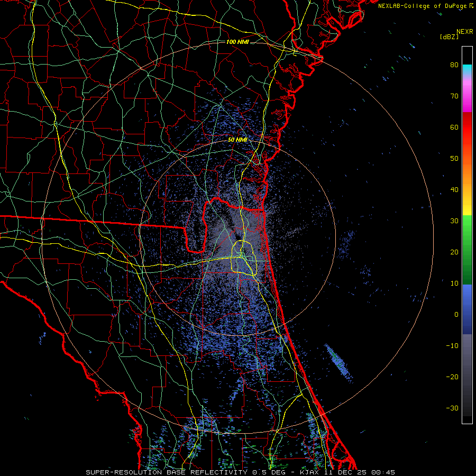Click the KJAX 11 DEC 25 00:45 timestamp
This screenshot has height=476, width=476.
tap(347, 472)
